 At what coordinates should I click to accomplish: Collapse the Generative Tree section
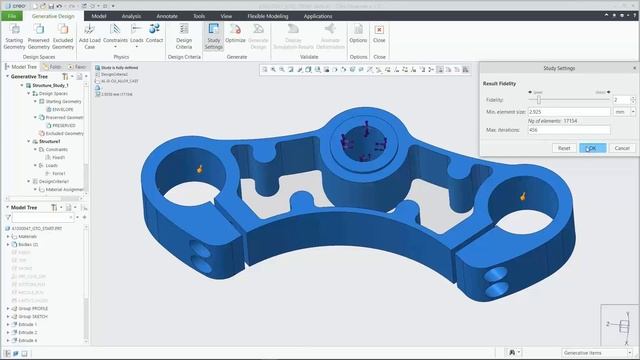(7, 76)
